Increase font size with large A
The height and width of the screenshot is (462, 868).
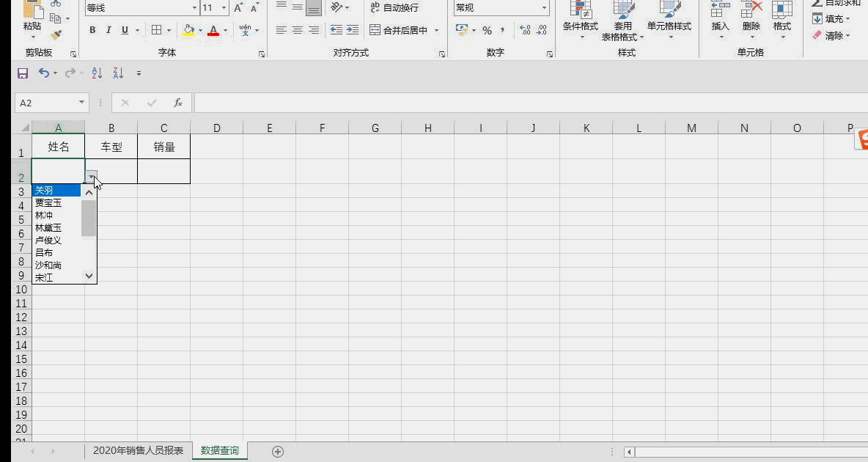(x=238, y=8)
